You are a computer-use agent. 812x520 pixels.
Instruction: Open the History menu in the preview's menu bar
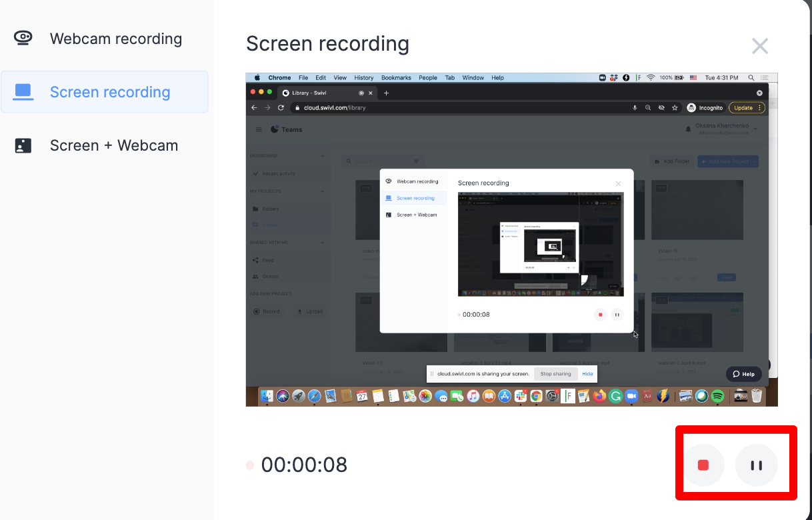[364, 78]
